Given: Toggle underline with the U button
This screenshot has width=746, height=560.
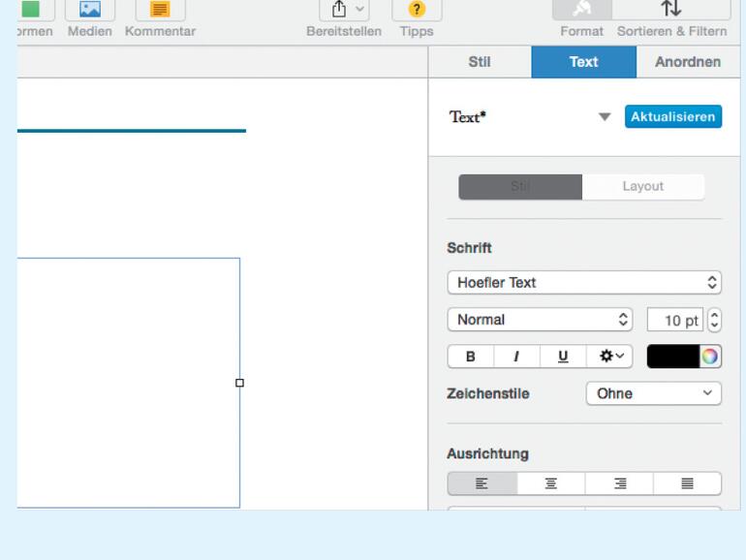Looking at the screenshot, I should point(563,357).
